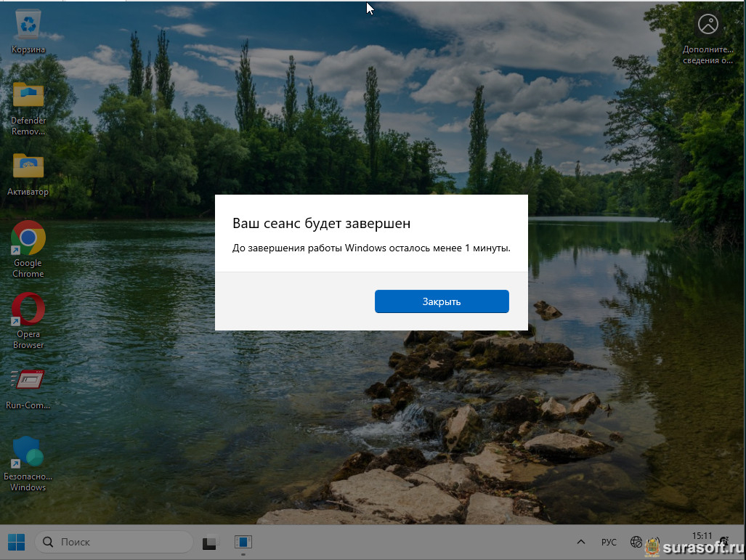Open the network globe tray icon
This screenshot has height=560, width=746.
[636, 542]
